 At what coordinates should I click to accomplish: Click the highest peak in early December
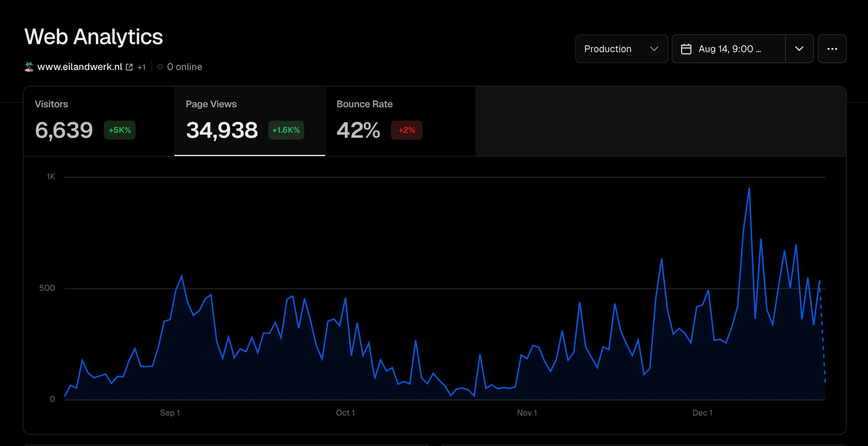[749, 188]
